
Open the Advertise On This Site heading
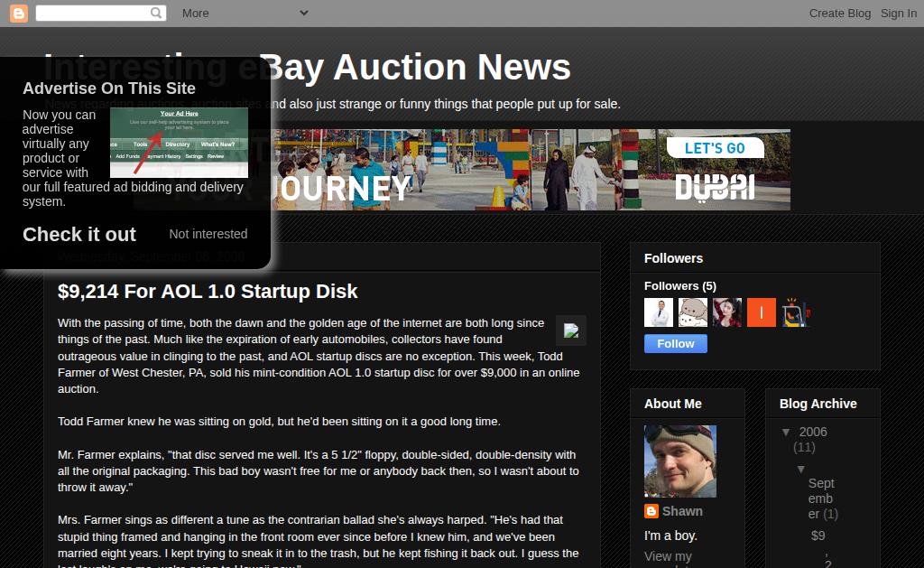click(x=109, y=88)
